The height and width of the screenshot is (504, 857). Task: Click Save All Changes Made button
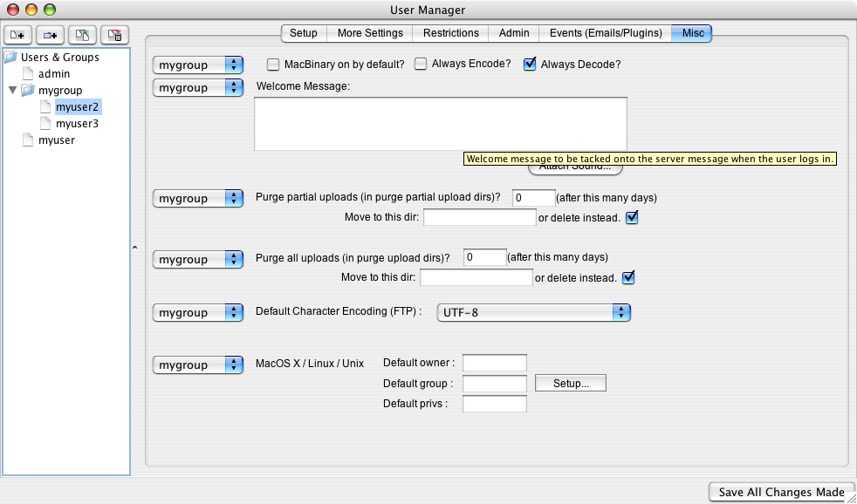(x=780, y=492)
